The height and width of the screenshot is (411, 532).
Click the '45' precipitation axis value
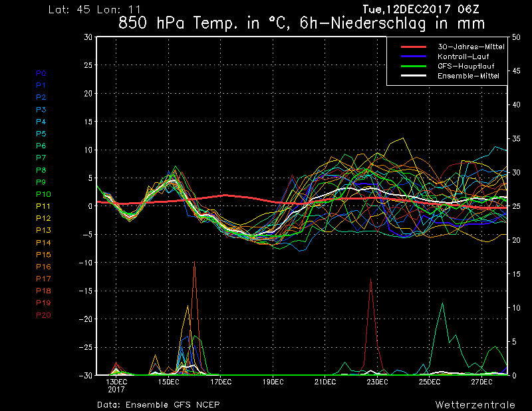pos(516,71)
